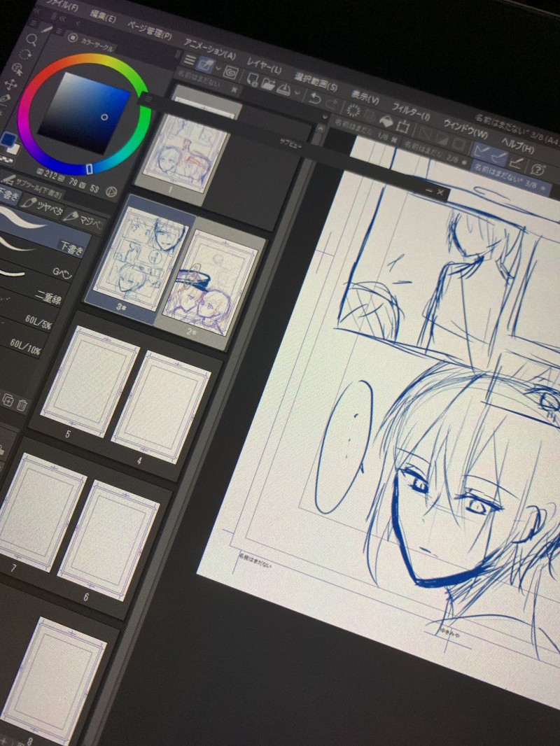The height and width of the screenshot is (746, 560).
Task: Select the Rotate view tool
Action: pyautogui.click(x=24, y=55)
